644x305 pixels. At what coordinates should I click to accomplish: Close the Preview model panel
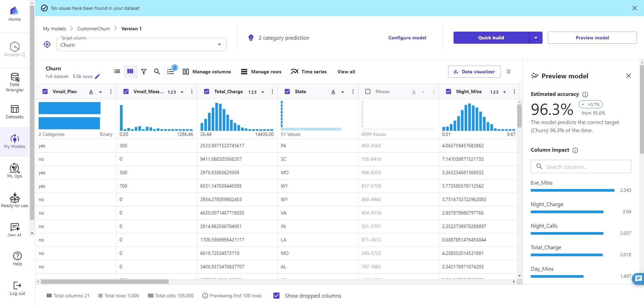[629, 76]
